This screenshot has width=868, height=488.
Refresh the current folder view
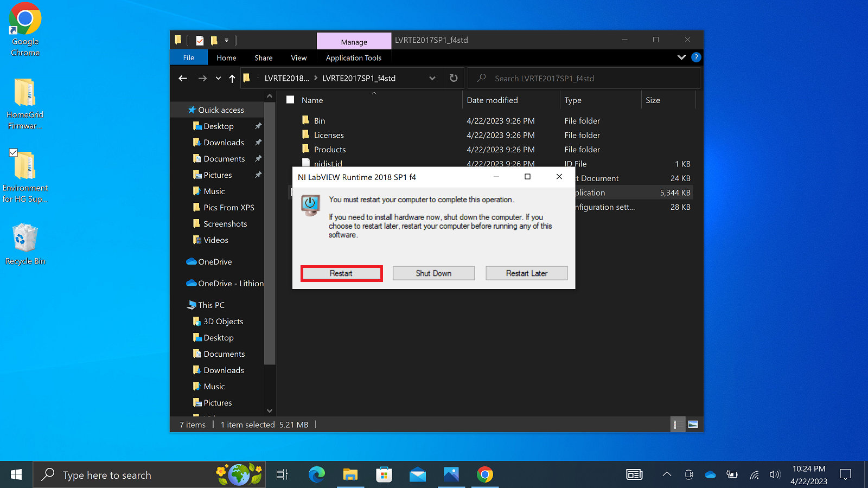pyautogui.click(x=454, y=78)
